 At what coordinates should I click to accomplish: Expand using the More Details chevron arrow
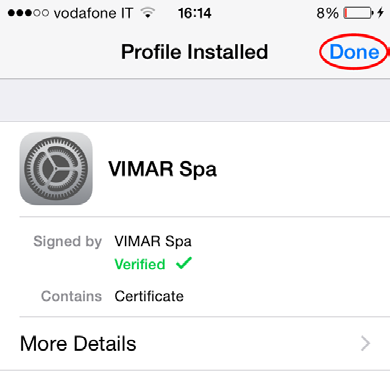(366, 343)
